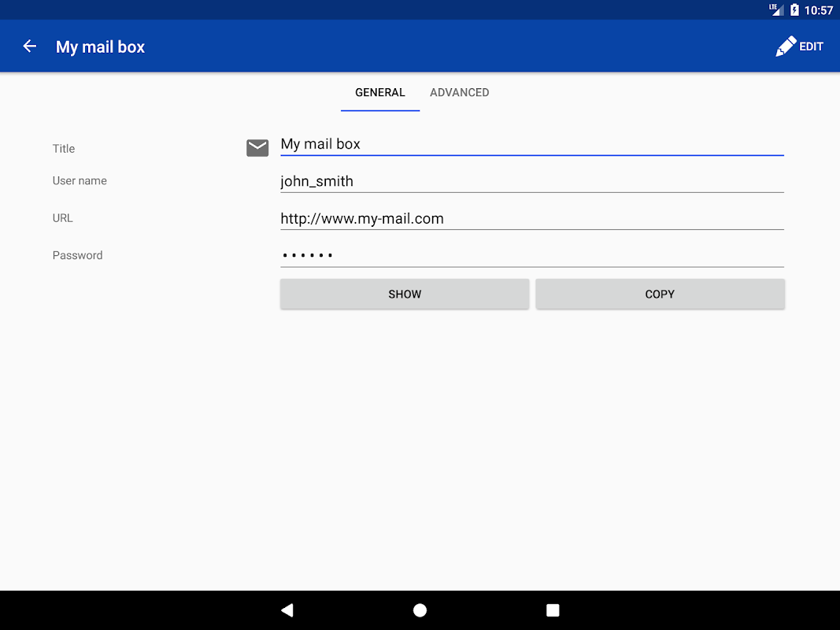Tap the back arrow in the app bar
The image size is (840, 630).
(x=30, y=46)
